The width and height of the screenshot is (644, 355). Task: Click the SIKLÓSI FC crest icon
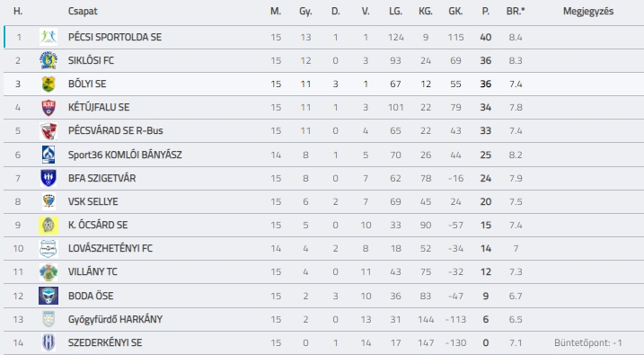(x=49, y=60)
